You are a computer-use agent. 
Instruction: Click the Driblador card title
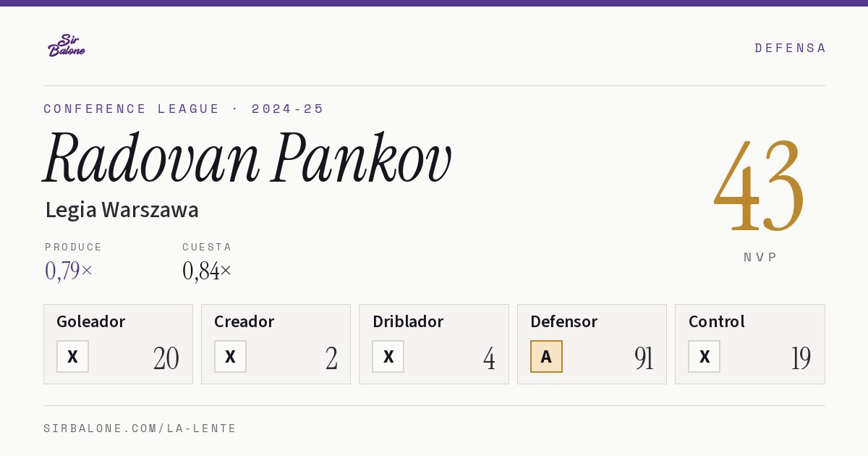408,321
